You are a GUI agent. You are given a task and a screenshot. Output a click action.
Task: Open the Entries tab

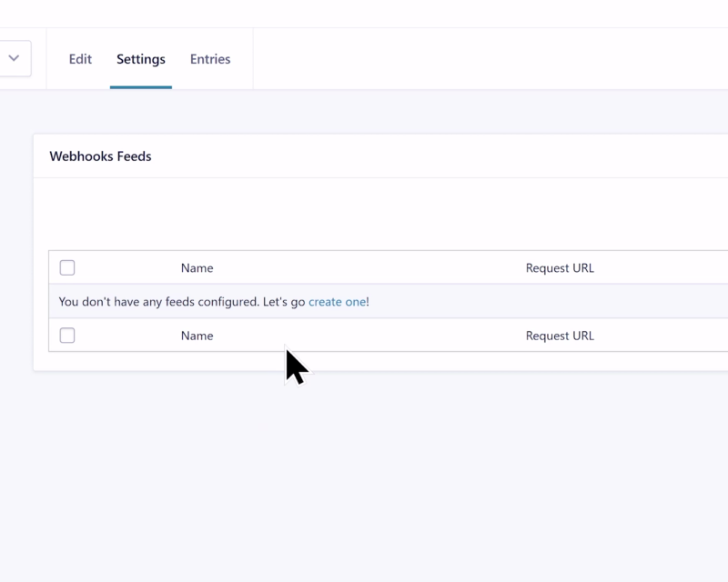210,59
